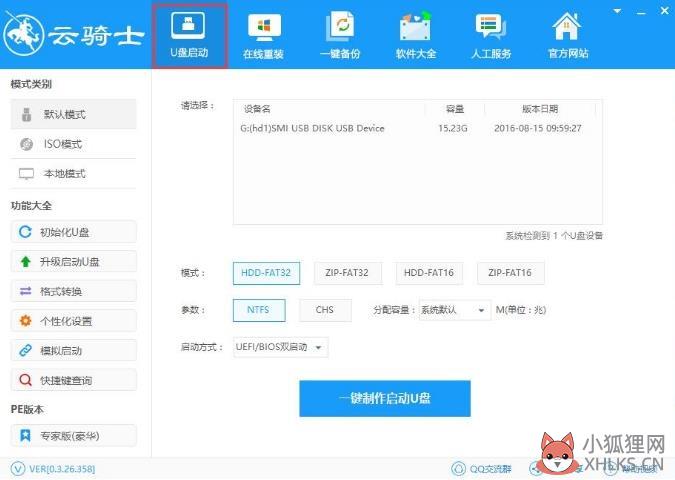Viewport: 675px width, 480px height.
Task: Visit the 官方网站 tab
Action: pos(567,37)
